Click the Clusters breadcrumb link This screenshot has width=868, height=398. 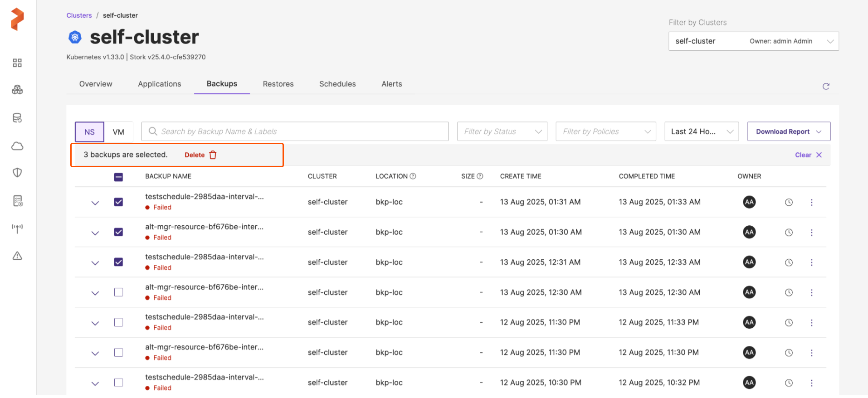[79, 15]
